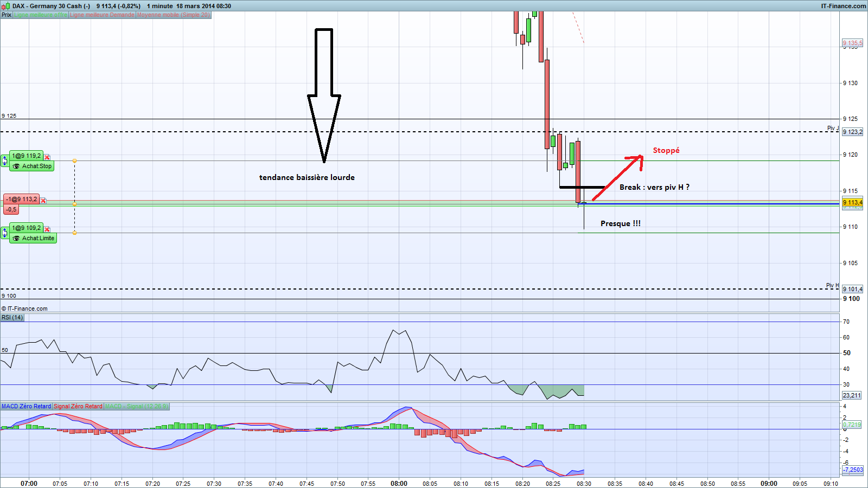
Task: Select the 'Break : vers piv H ?' annotation
Action: 655,187
